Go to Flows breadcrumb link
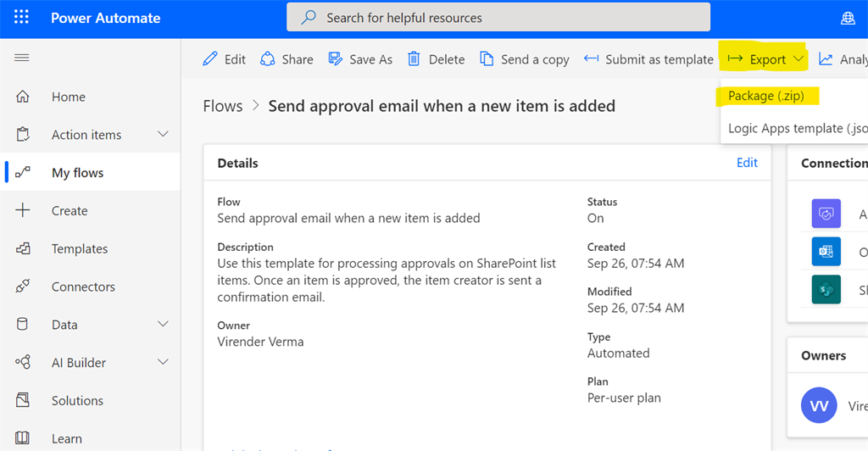 [223, 106]
